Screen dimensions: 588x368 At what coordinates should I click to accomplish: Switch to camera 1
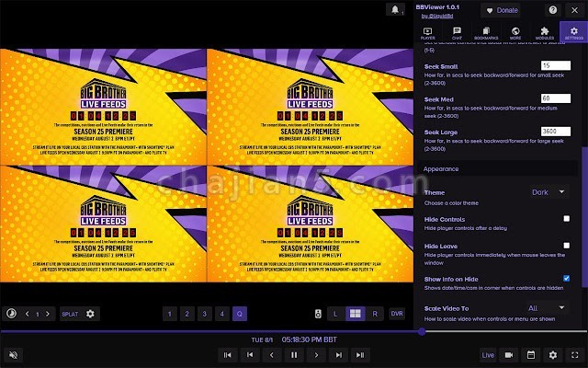[x=169, y=314]
